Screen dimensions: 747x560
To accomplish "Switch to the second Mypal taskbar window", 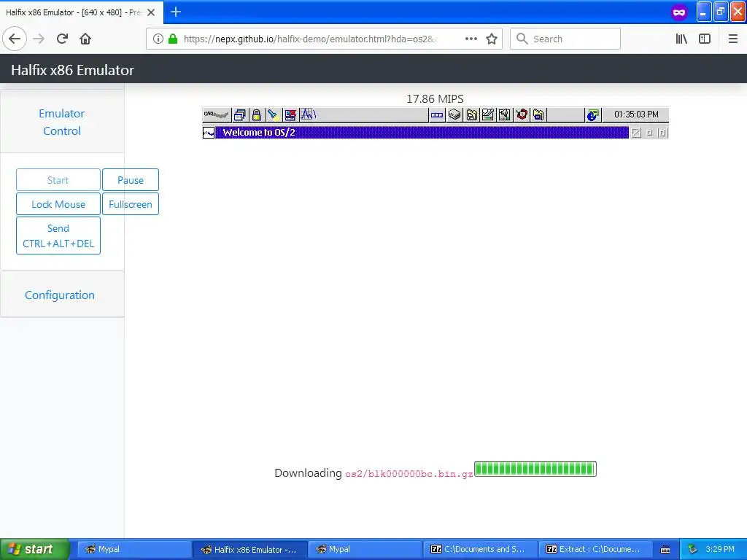I will pos(365,550).
